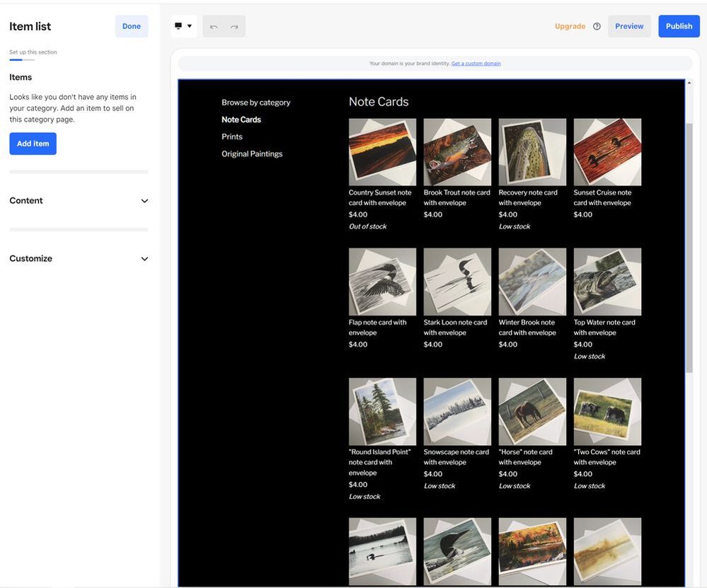The height and width of the screenshot is (588, 707).
Task: Go to the Prints category
Action: 232,137
